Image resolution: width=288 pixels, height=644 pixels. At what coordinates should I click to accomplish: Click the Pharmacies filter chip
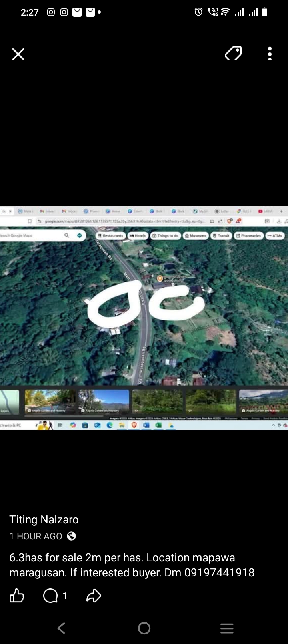pyautogui.click(x=248, y=236)
